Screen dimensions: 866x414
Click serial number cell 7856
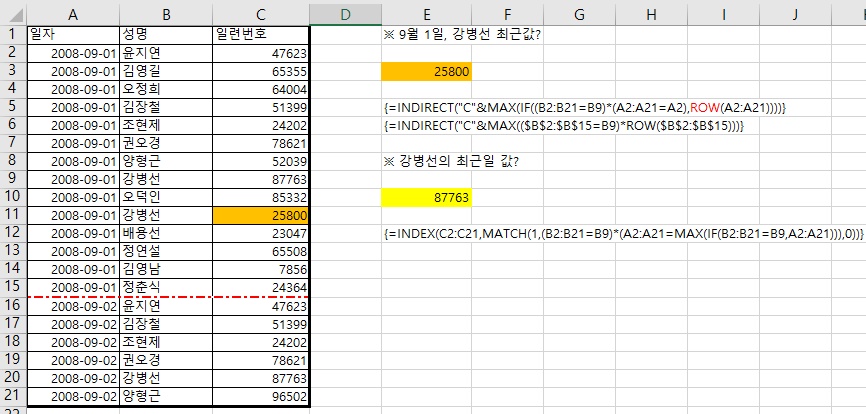[x=261, y=269]
